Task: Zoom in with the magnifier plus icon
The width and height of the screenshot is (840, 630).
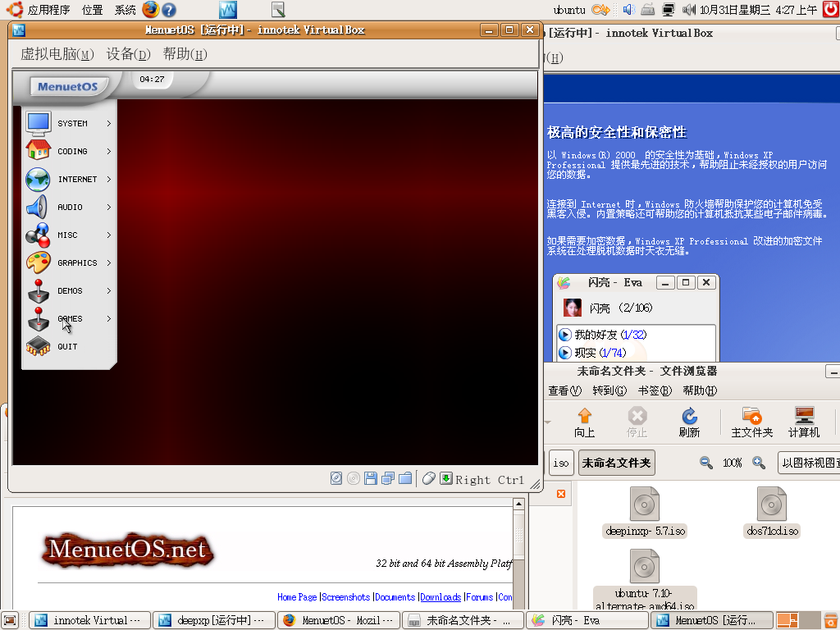Action: coord(759,463)
